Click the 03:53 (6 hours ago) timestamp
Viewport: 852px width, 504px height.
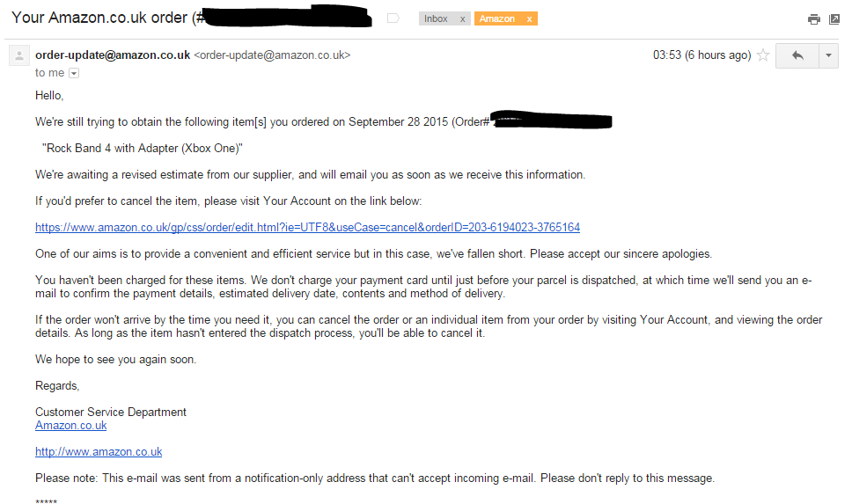pyautogui.click(x=702, y=55)
